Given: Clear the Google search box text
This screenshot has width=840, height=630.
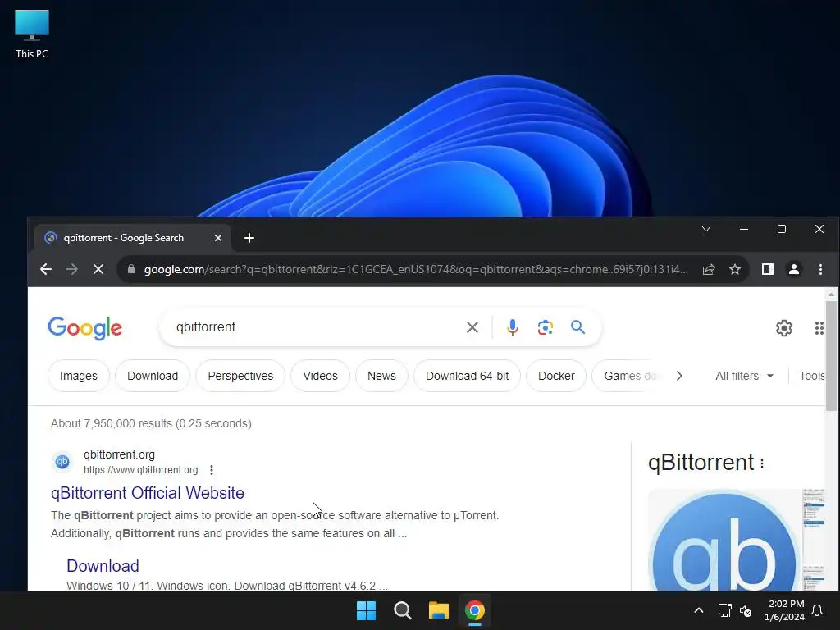Looking at the screenshot, I should [x=472, y=327].
